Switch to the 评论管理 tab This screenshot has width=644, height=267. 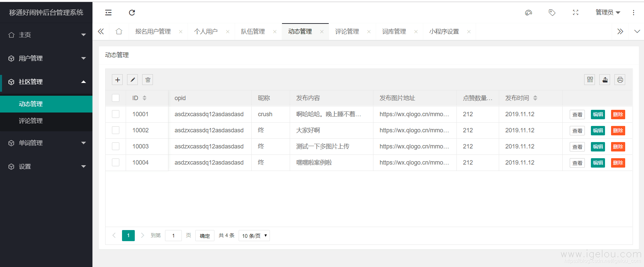[347, 32]
